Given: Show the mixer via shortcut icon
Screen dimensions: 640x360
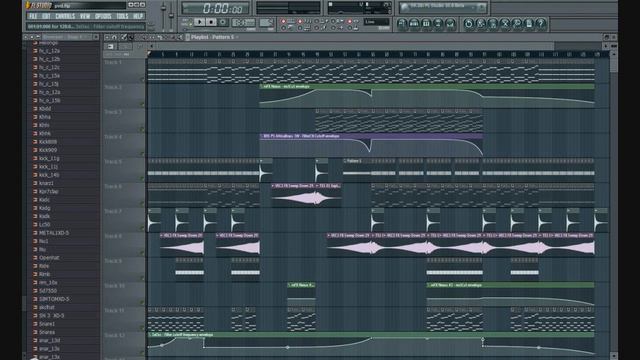Looking at the screenshot, I should (450, 24).
